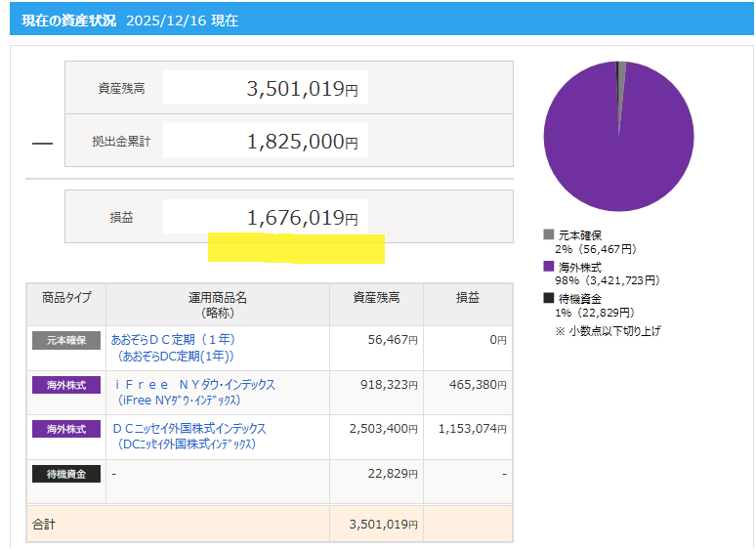The height and width of the screenshot is (550, 756).
Task: Click the gray 元本確保 legend swatch
Action: coord(549,234)
